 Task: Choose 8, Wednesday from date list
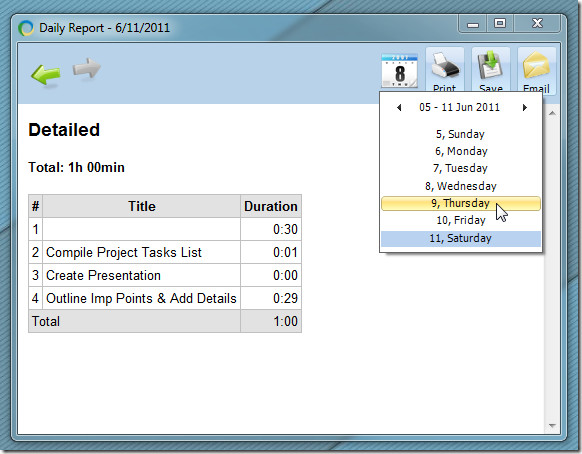[x=461, y=186]
